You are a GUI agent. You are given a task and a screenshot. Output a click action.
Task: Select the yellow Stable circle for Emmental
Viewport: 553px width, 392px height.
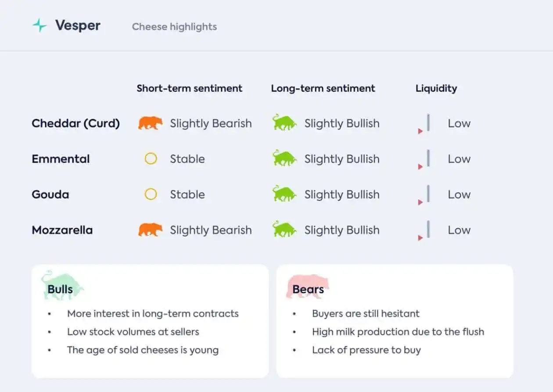151,158
